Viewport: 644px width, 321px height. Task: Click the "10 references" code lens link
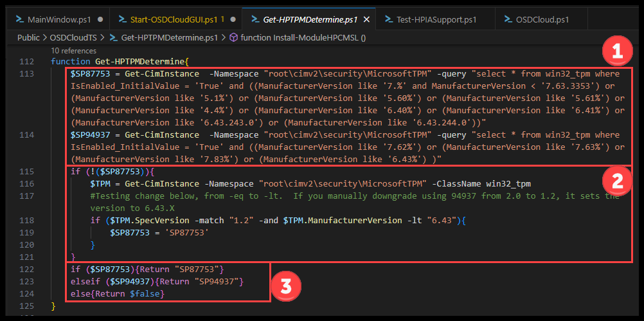coord(73,50)
